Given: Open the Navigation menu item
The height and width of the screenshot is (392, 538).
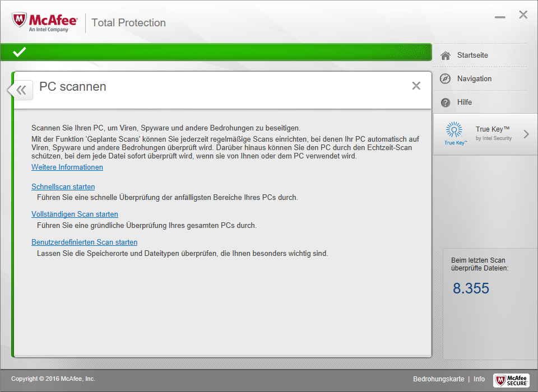Looking at the screenshot, I should [x=474, y=79].
